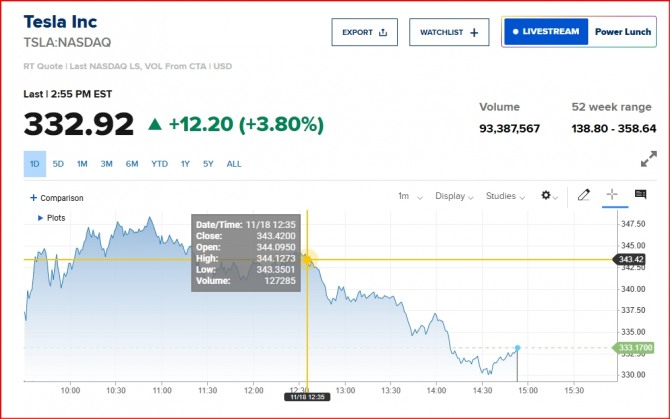Click the plus icon to add Comparison
Image resolution: width=670 pixels, height=419 pixels.
click(x=33, y=198)
